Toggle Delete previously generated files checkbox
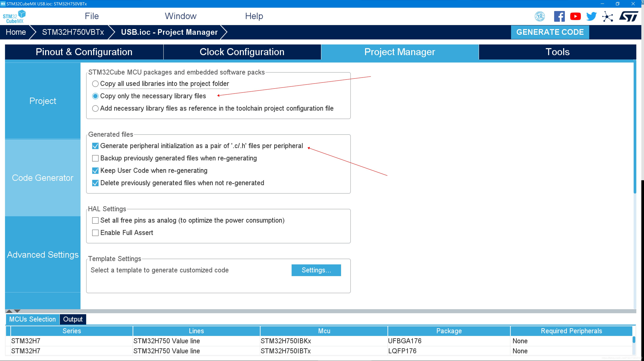 (95, 183)
